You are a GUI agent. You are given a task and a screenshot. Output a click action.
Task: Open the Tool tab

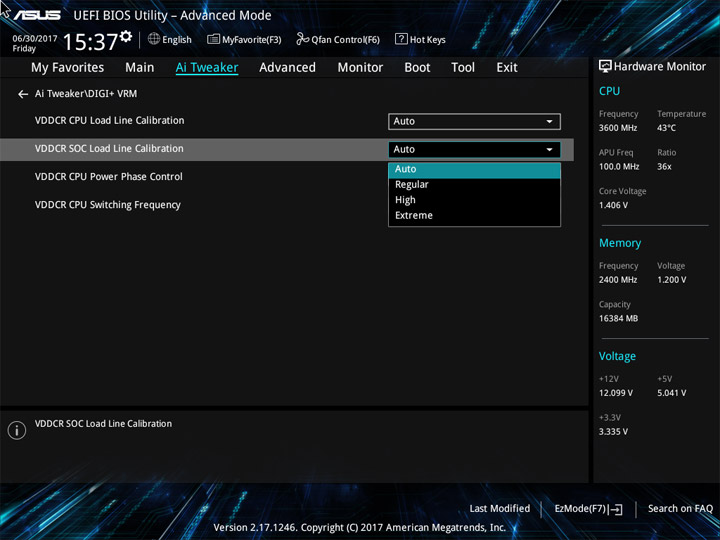click(463, 68)
